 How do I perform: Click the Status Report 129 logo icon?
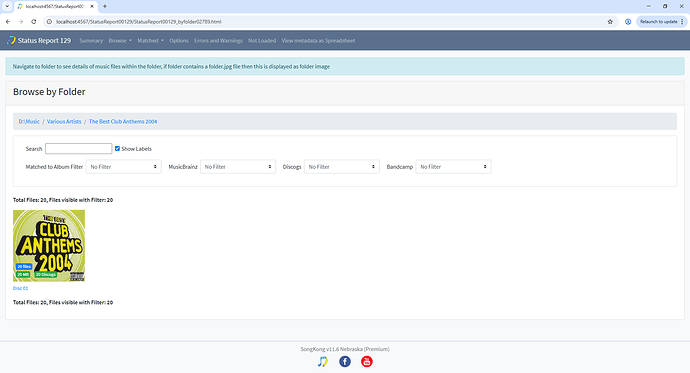tap(11, 40)
